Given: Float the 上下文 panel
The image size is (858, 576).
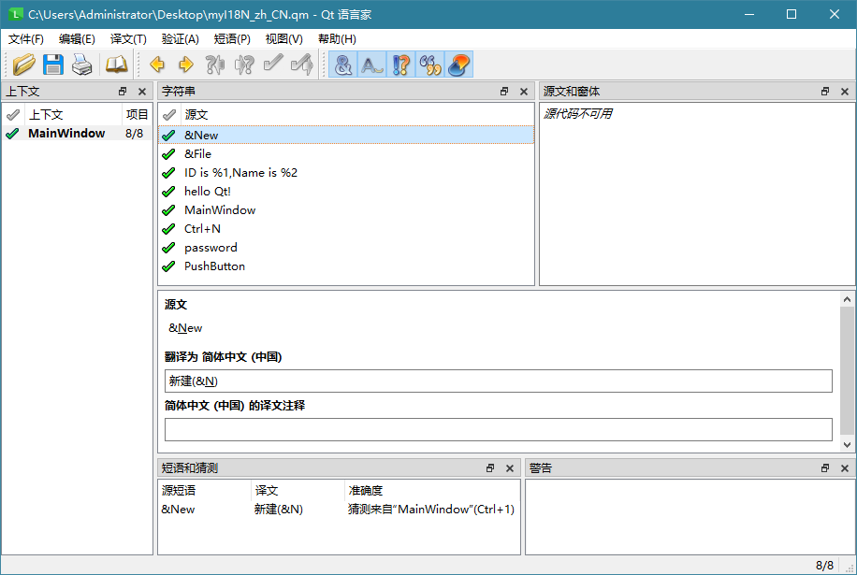Looking at the screenshot, I should (123, 91).
